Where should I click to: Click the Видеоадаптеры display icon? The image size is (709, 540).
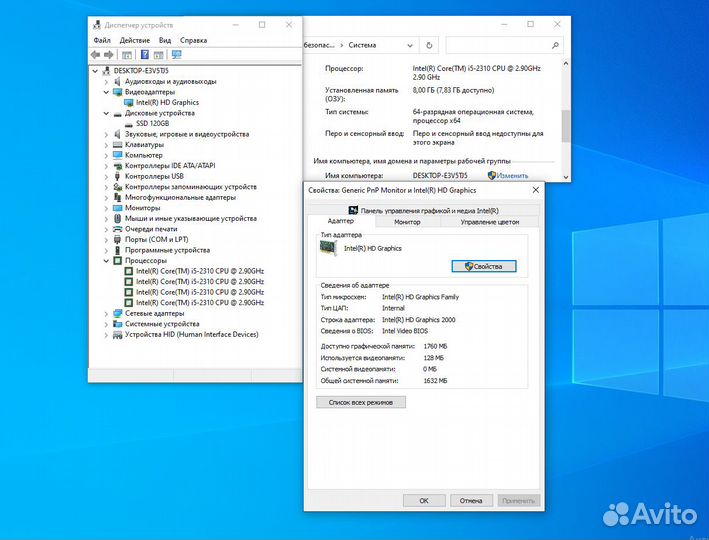[x=118, y=92]
